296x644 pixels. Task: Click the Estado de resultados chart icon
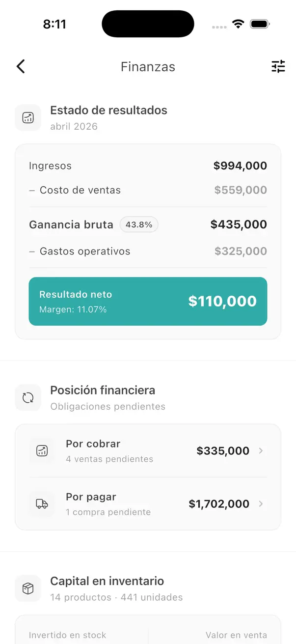[x=28, y=117]
